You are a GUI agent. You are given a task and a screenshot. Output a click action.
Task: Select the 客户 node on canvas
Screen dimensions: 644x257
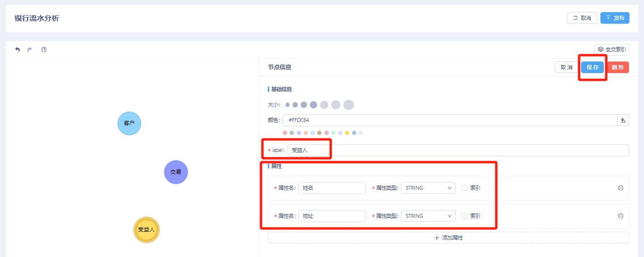129,123
